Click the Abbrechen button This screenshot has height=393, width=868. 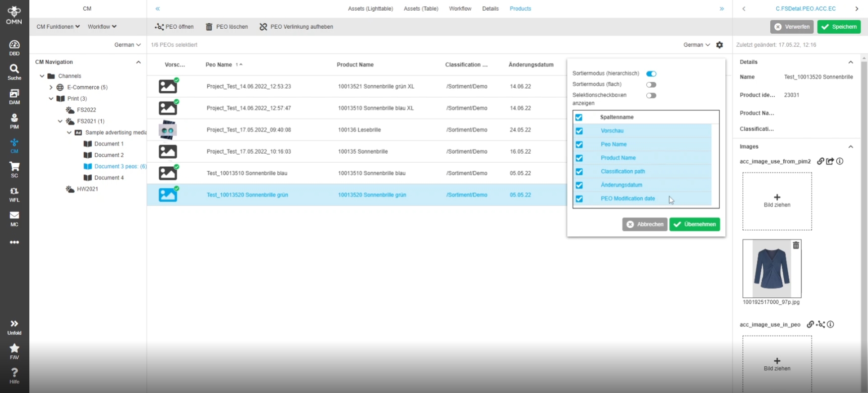(x=645, y=224)
